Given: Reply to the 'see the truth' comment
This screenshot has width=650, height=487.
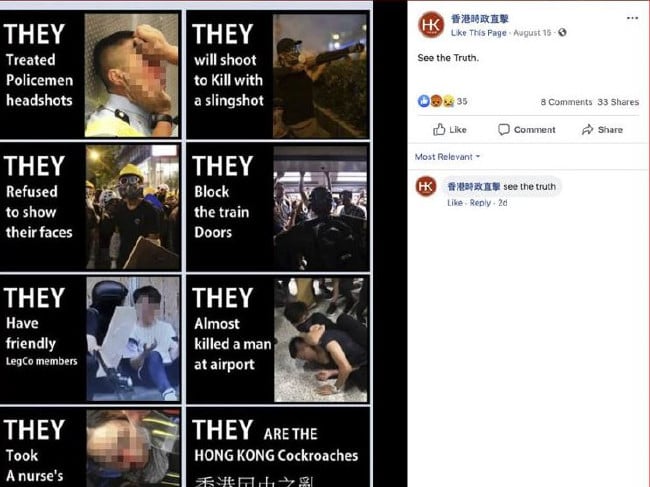Looking at the screenshot, I should click(x=480, y=203).
